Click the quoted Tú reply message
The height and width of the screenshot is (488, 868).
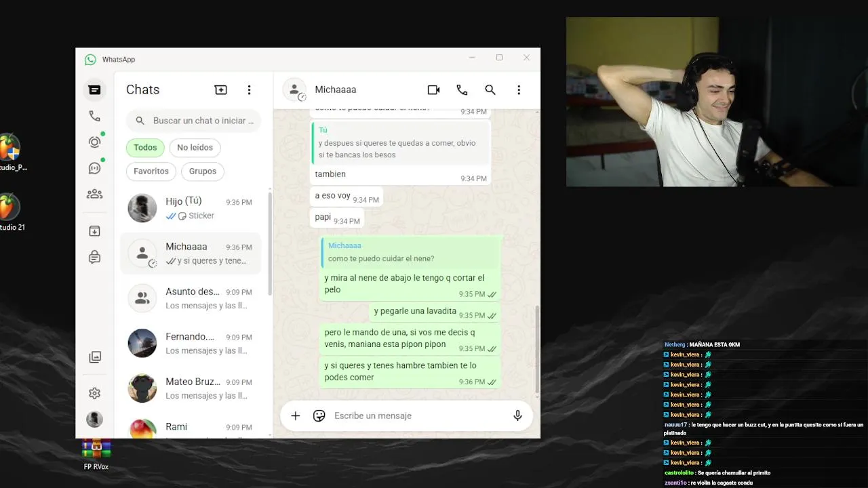(401, 143)
